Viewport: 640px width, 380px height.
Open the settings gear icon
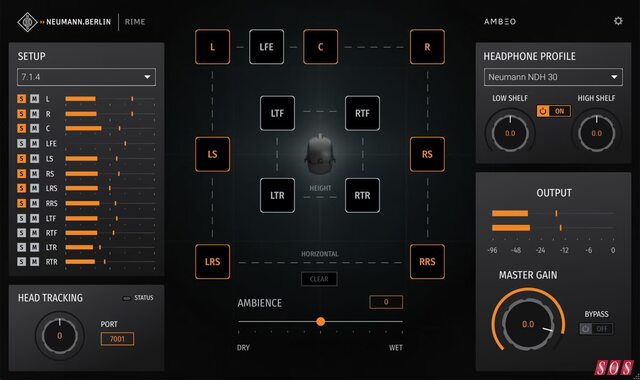pyautogui.click(x=618, y=21)
